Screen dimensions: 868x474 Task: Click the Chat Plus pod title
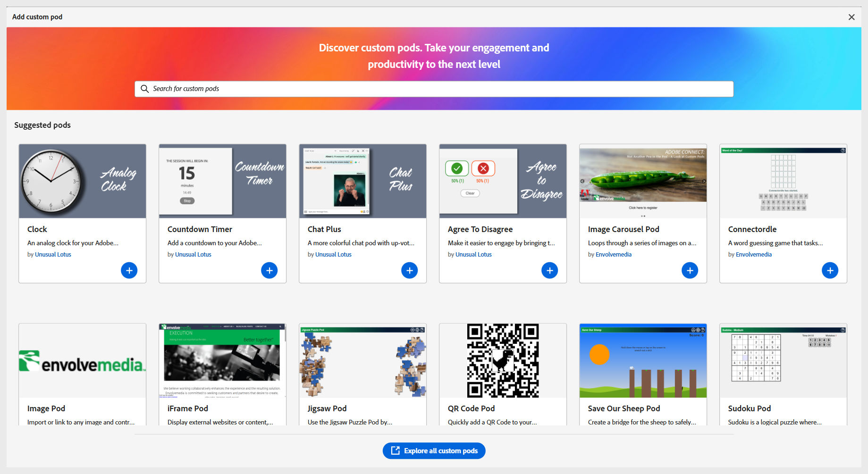[x=324, y=229]
